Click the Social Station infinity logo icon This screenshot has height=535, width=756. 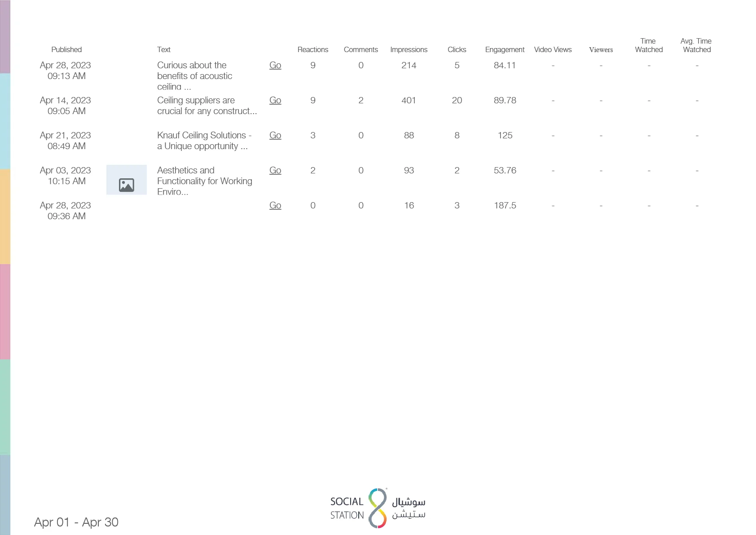(x=378, y=508)
